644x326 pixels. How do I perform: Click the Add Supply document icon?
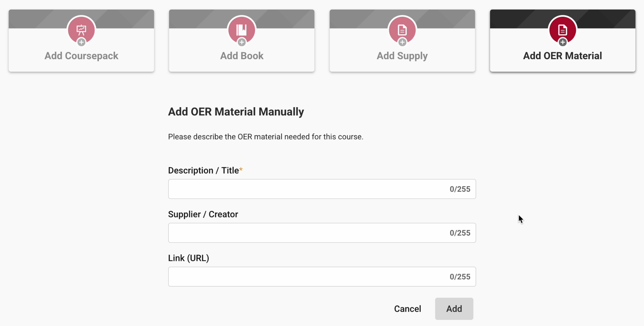click(402, 29)
